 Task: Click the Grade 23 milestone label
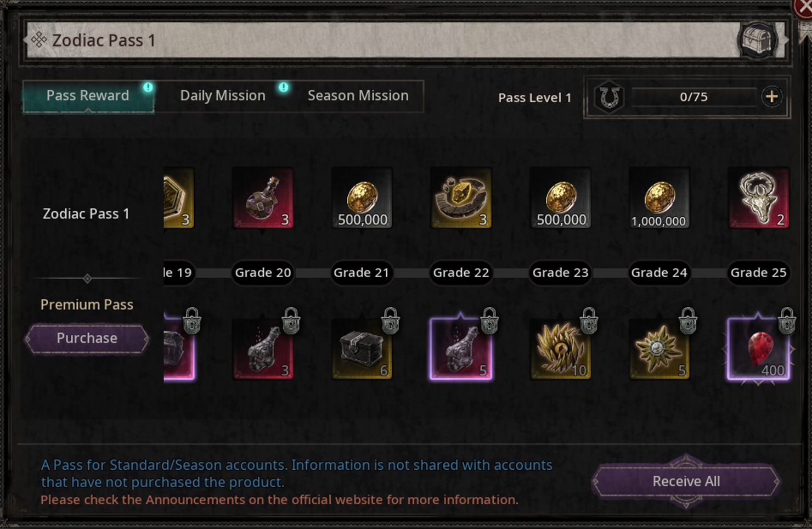[x=560, y=272]
